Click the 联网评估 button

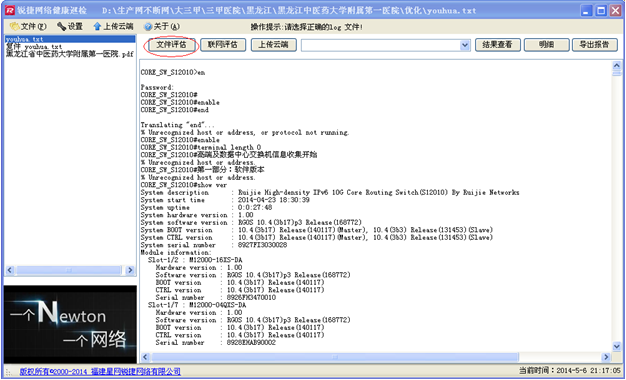223,45
